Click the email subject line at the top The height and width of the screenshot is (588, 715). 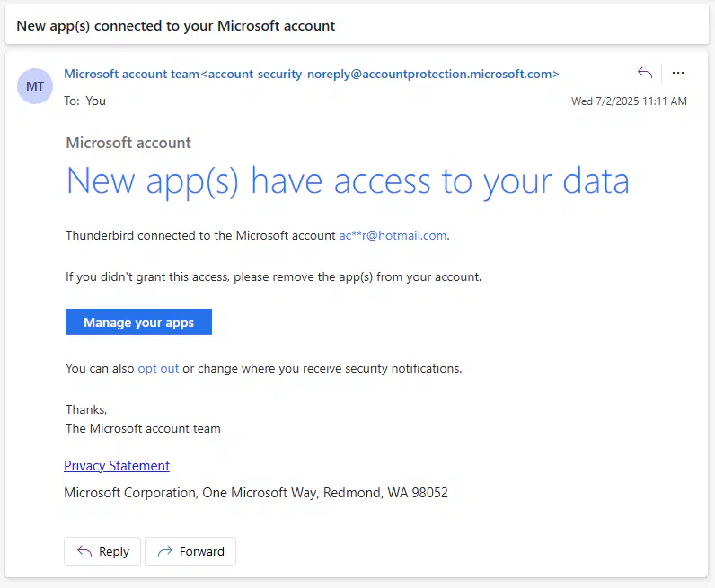coord(175,25)
